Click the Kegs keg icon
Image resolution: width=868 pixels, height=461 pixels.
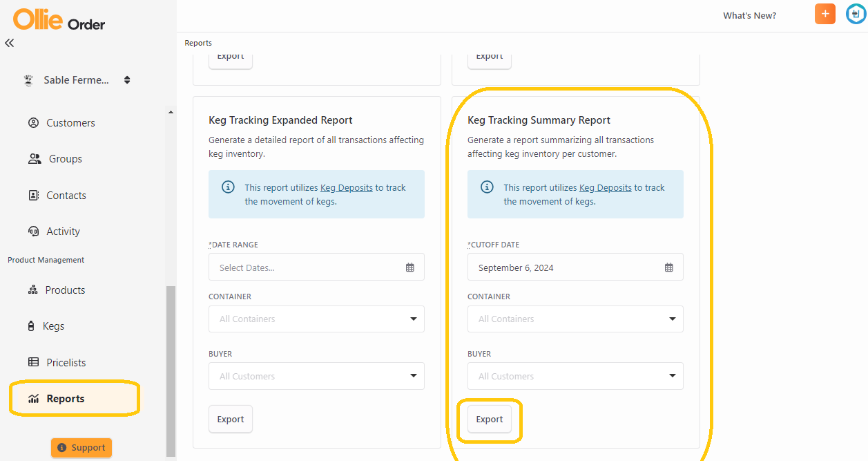(x=31, y=326)
